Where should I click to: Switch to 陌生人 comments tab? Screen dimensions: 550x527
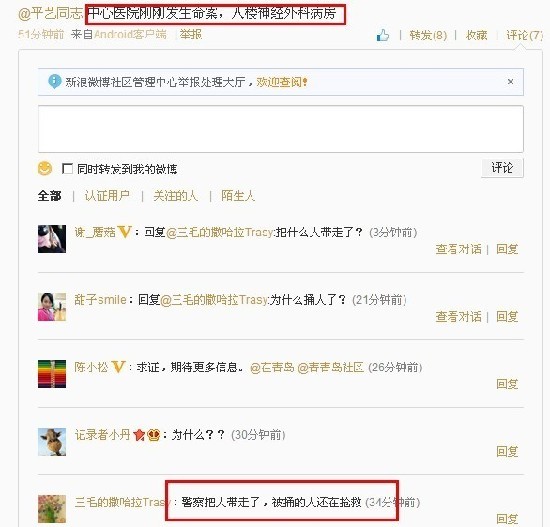238,195
